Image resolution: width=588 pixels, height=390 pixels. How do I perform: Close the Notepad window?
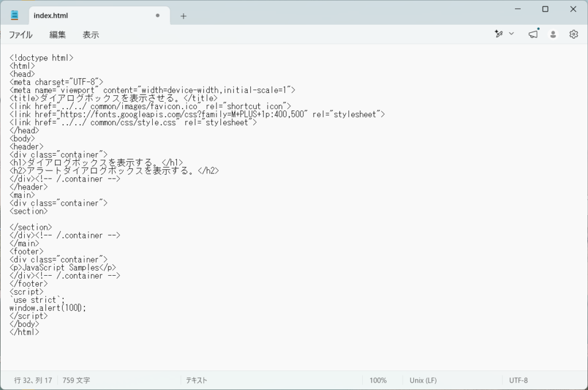point(573,9)
